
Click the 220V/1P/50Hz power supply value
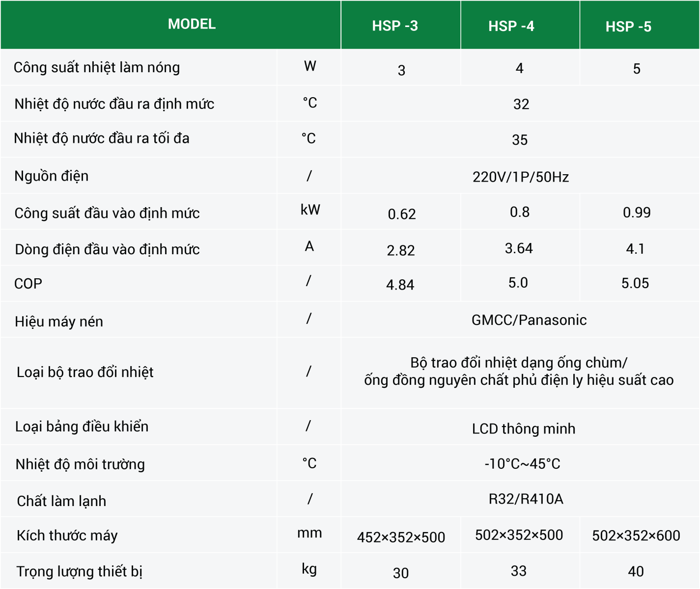[521, 177]
